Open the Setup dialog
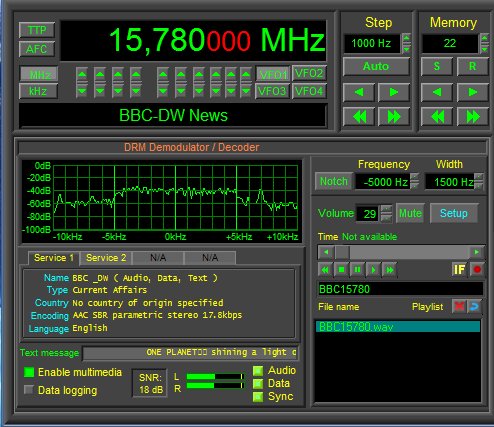 point(454,213)
